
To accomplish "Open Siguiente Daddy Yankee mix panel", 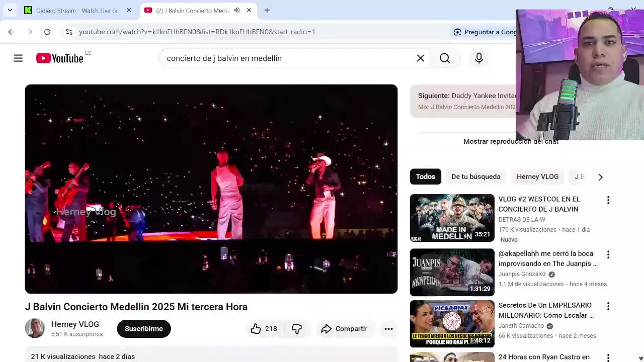I will (463, 101).
